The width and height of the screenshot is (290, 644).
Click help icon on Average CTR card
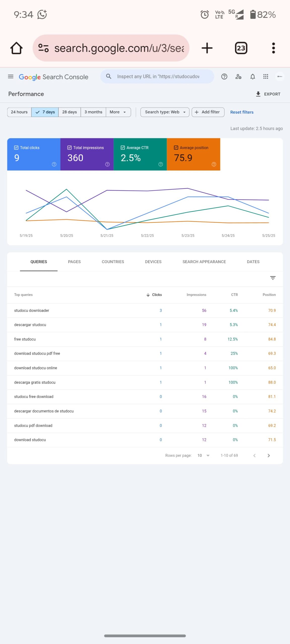pyautogui.click(x=161, y=164)
